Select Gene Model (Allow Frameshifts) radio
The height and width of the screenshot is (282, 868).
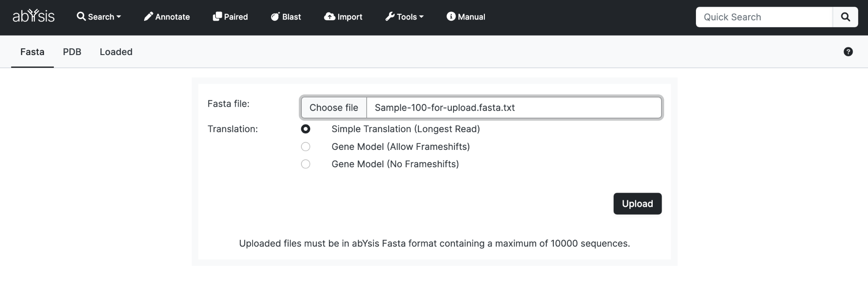(x=306, y=147)
